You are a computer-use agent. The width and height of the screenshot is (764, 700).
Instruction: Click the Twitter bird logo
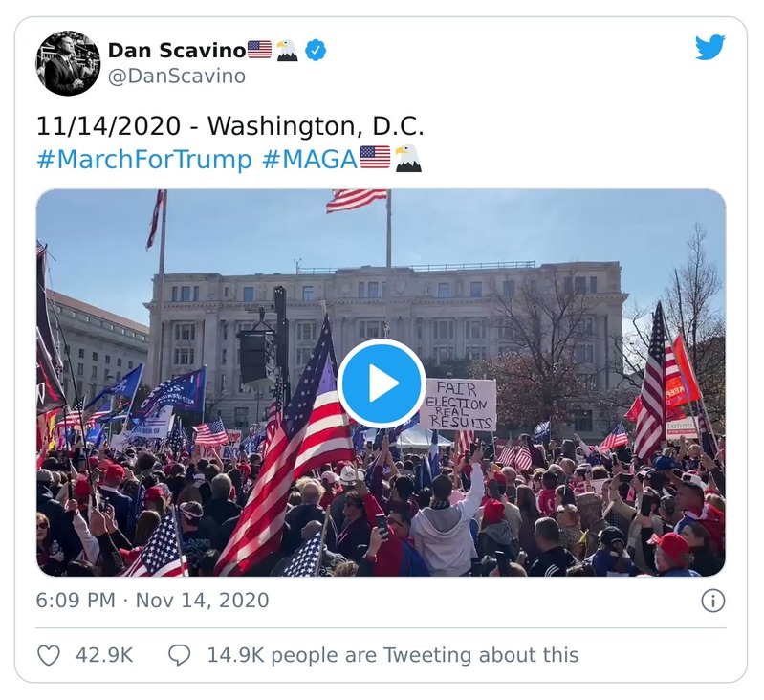709,48
